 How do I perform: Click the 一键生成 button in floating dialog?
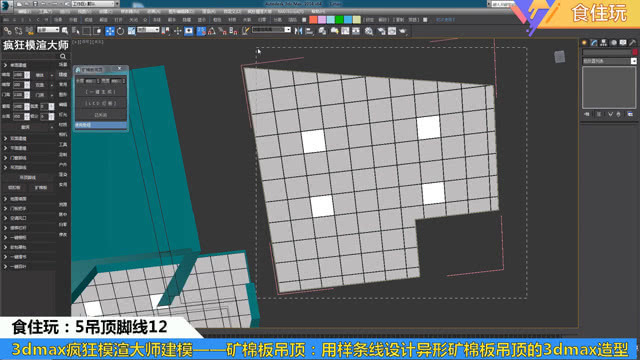tap(100, 92)
